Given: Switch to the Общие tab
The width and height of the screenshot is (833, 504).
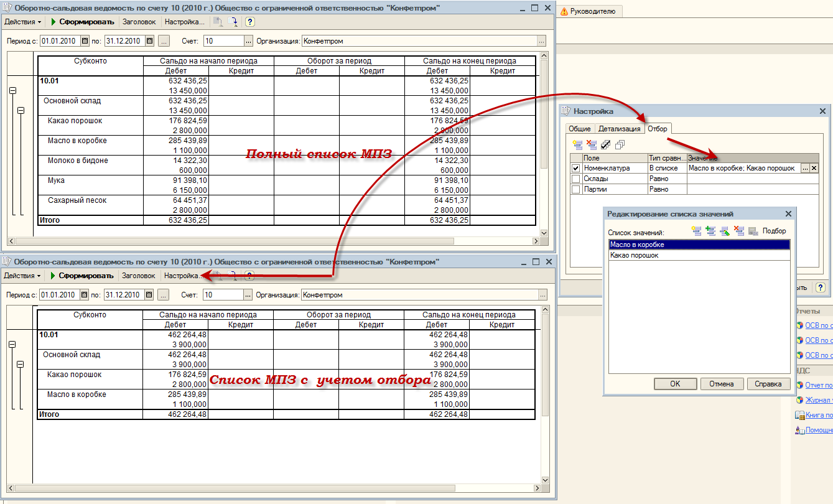Looking at the screenshot, I should point(580,129).
